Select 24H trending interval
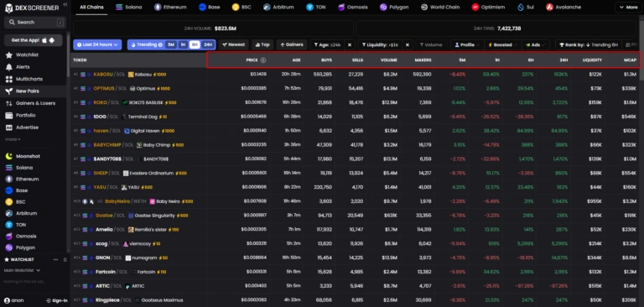The width and height of the screenshot is (644, 307). (x=208, y=44)
